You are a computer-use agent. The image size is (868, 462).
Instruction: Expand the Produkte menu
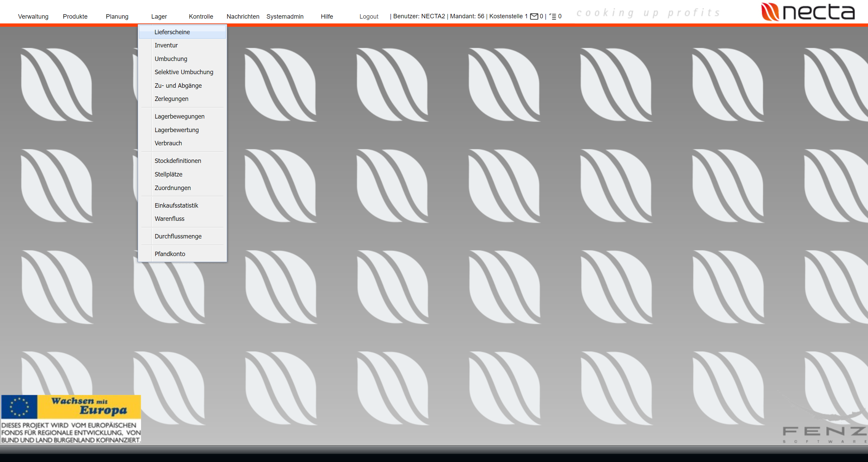tap(75, 17)
